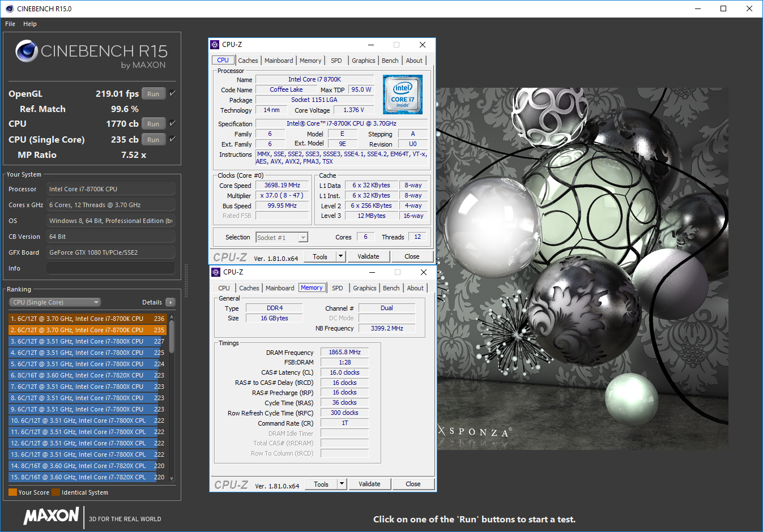Click the CPU-Z icon in upper window titlebar
The height and width of the screenshot is (532, 763).
(x=215, y=45)
